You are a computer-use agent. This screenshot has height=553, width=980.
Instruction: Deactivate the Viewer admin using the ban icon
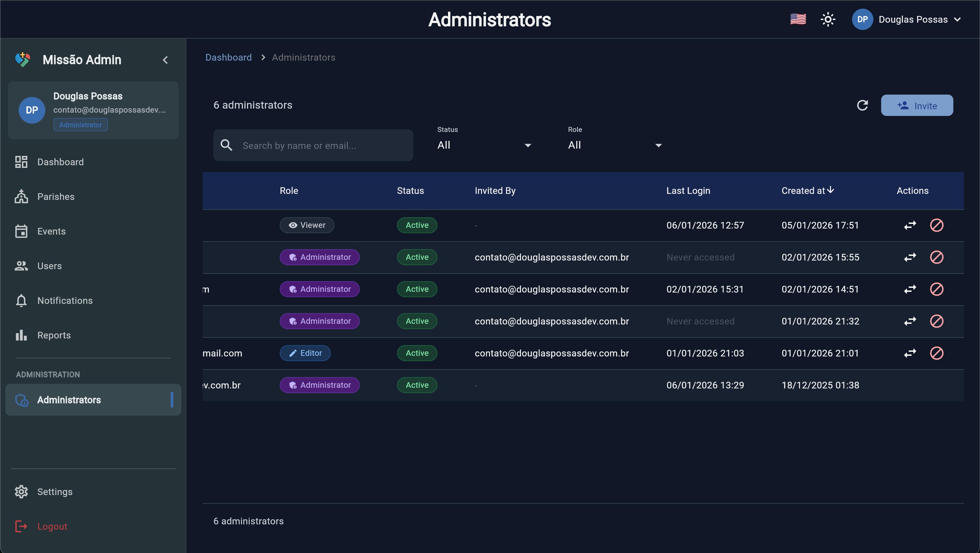pyautogui.click(x=937, y=225)
